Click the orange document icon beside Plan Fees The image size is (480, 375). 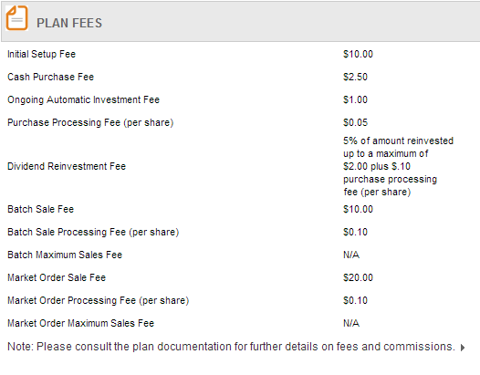point(17,18)
